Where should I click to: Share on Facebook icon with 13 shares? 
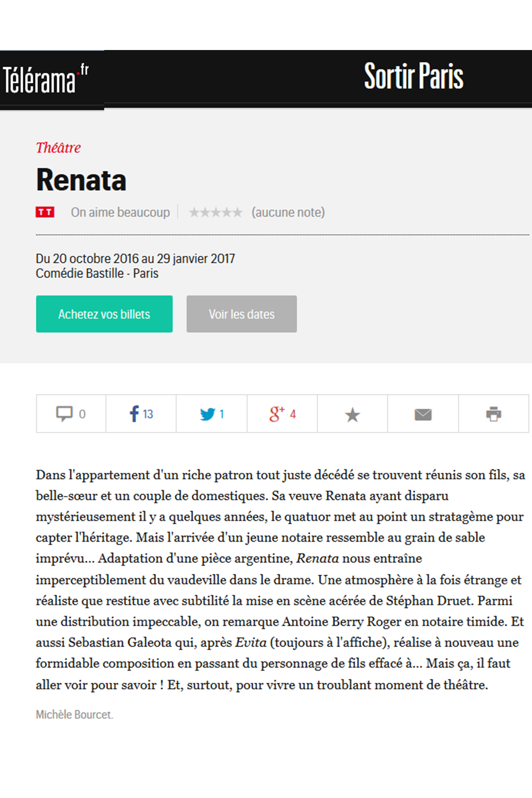(141, 414)
